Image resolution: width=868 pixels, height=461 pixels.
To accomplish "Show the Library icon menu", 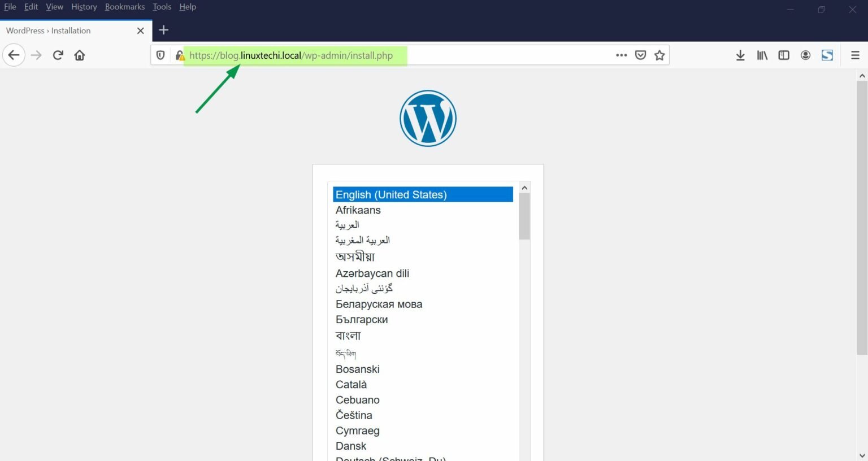I will point(762,55).
